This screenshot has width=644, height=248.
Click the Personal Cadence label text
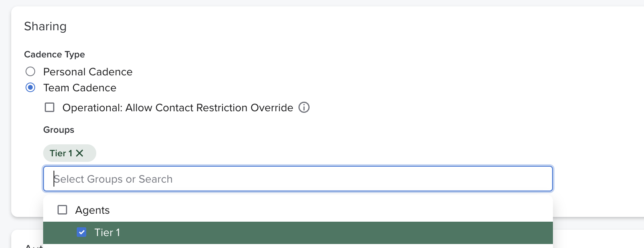pyautogui.click(x=87, y=72)
